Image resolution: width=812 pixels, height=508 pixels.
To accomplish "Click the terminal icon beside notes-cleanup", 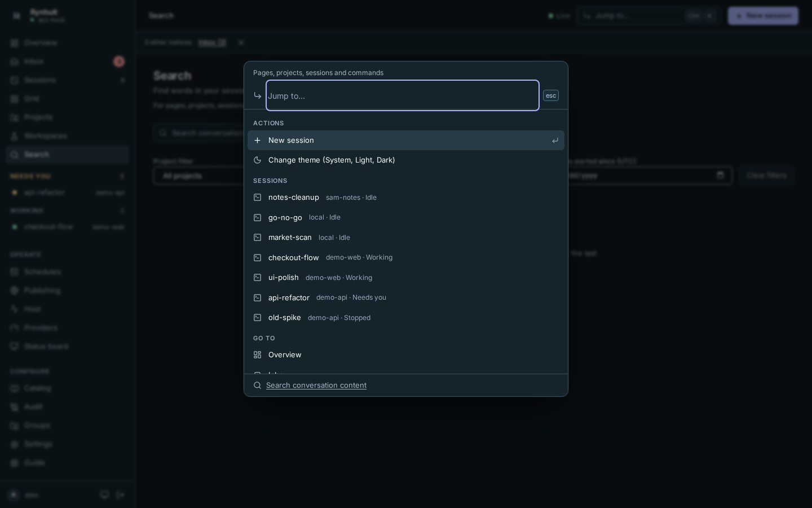I will [x=257, y=198].
